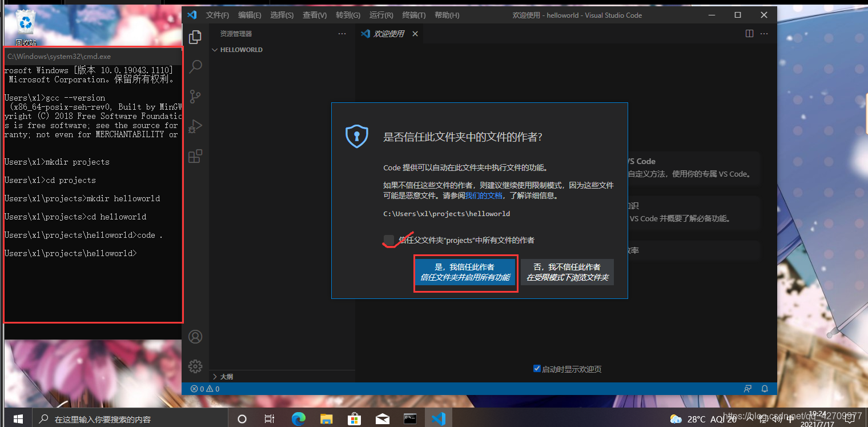The image size is (868, 427).
Task: Open the Search view in activity bar
Action: pos(195,66)
